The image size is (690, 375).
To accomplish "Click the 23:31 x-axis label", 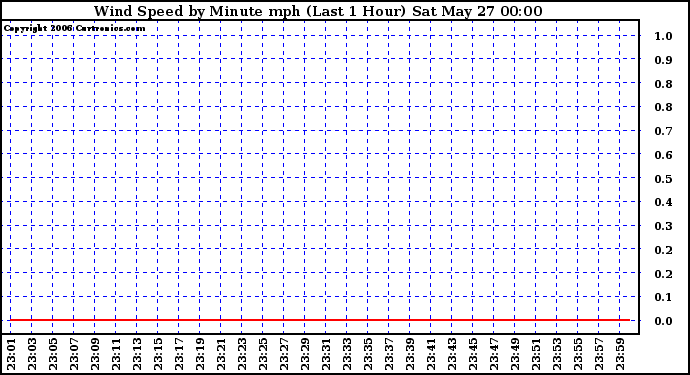I will (x=326, y=354).
